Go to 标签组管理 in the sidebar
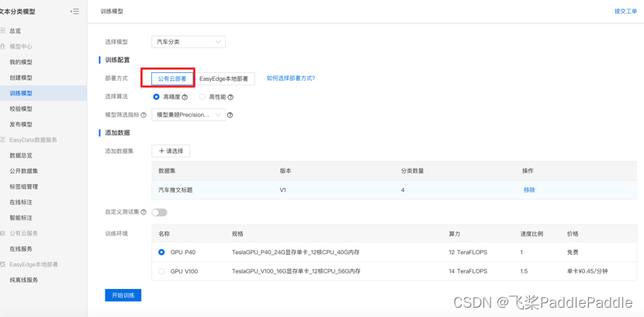This screenshot has height=317, width=644. [24, 186]
